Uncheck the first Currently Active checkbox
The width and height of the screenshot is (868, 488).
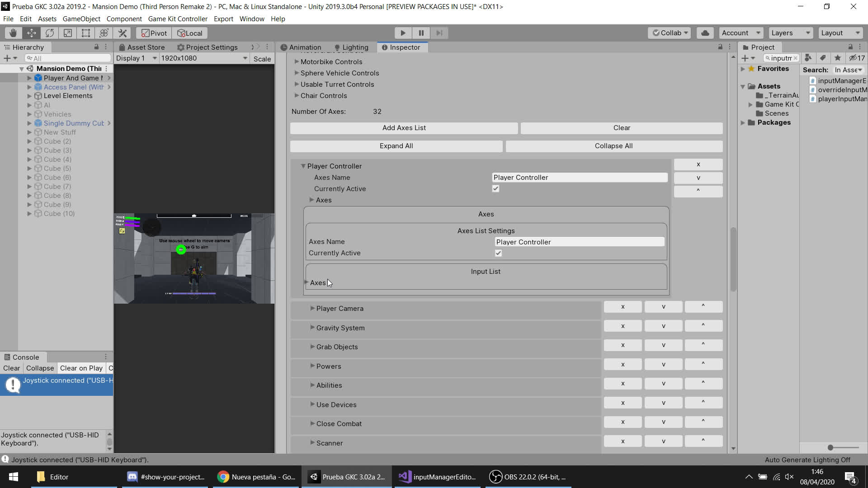[x=495, y=189]
